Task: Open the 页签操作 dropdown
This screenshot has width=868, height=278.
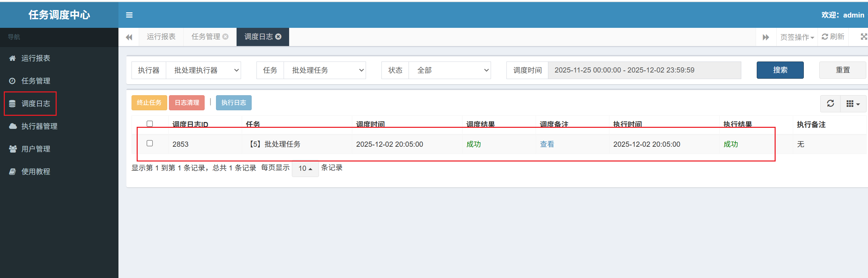Action: tap(797, 37)
